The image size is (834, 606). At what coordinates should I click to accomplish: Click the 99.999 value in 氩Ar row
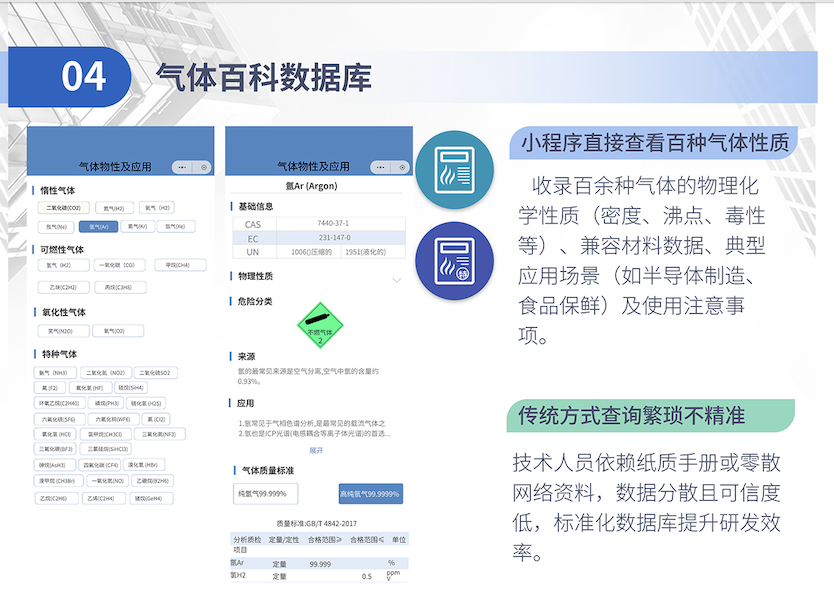(x=320, y=564)
